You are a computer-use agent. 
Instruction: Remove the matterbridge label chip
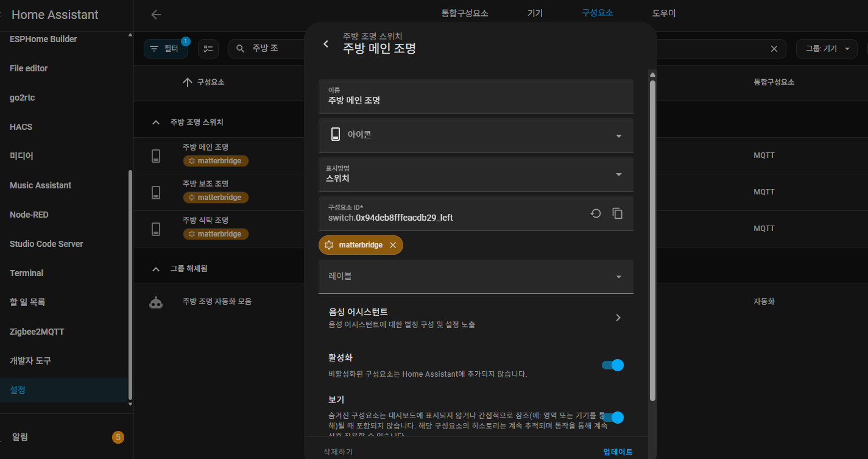(393, 245)
